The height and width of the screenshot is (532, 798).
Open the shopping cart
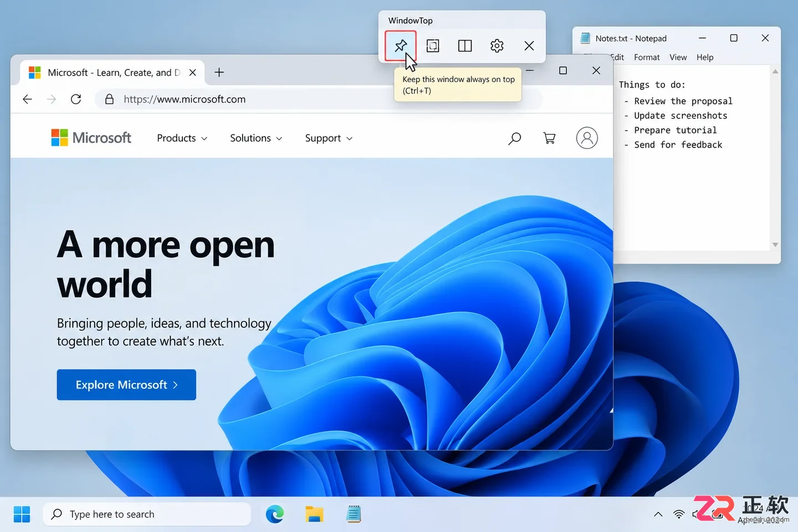[x=549, y=138]
